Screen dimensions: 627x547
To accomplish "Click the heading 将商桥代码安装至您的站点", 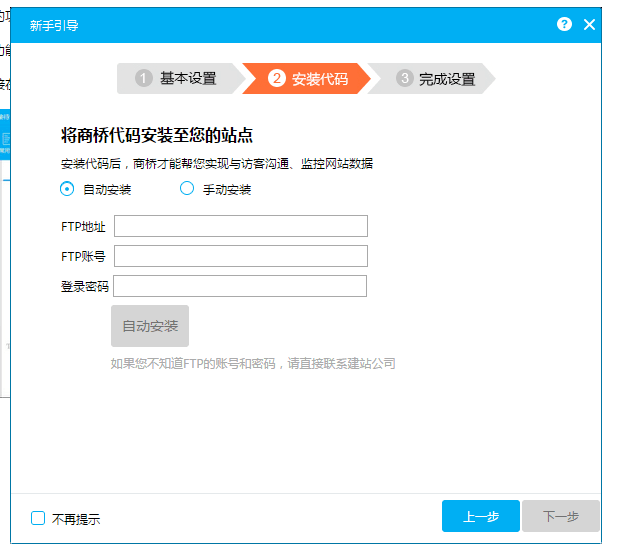I will 156,136.
